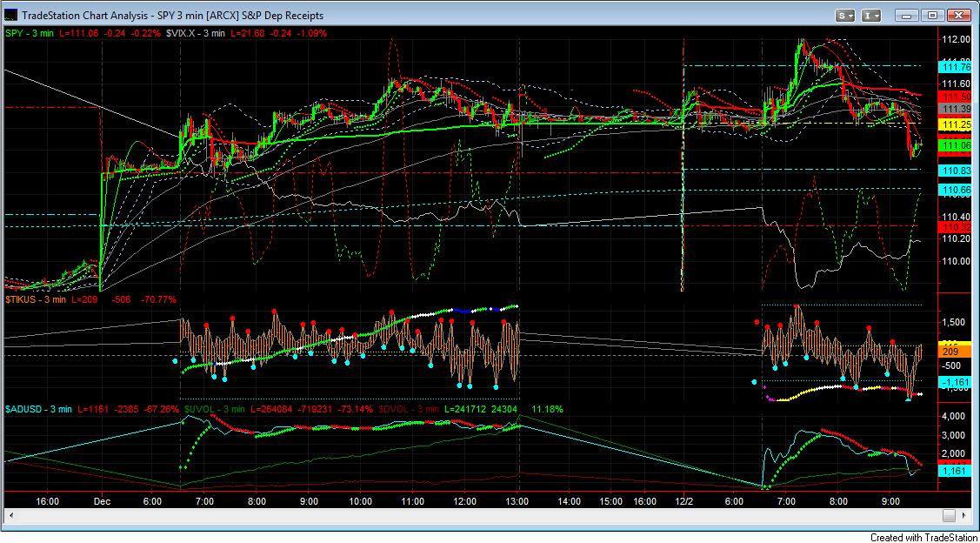Click the 13:00 time axis label
The width and height of the screenshot is (980, 543).
518,501
